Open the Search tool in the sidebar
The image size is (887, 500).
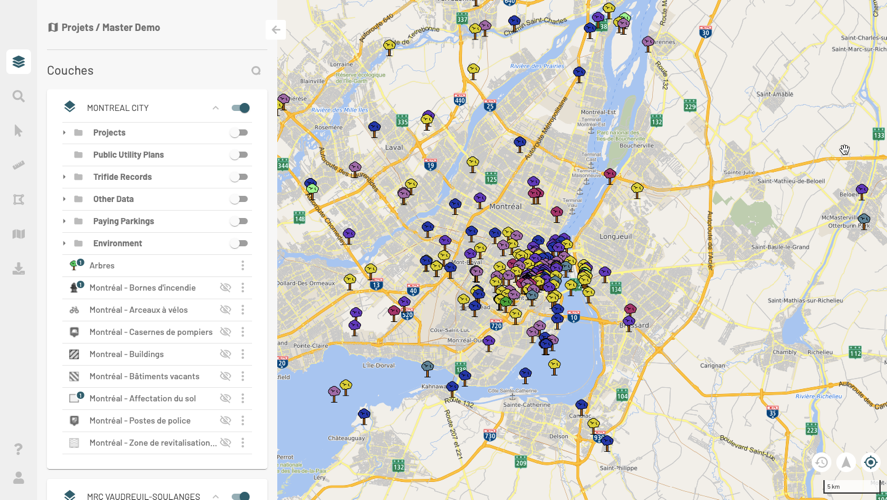click(18, 97)
